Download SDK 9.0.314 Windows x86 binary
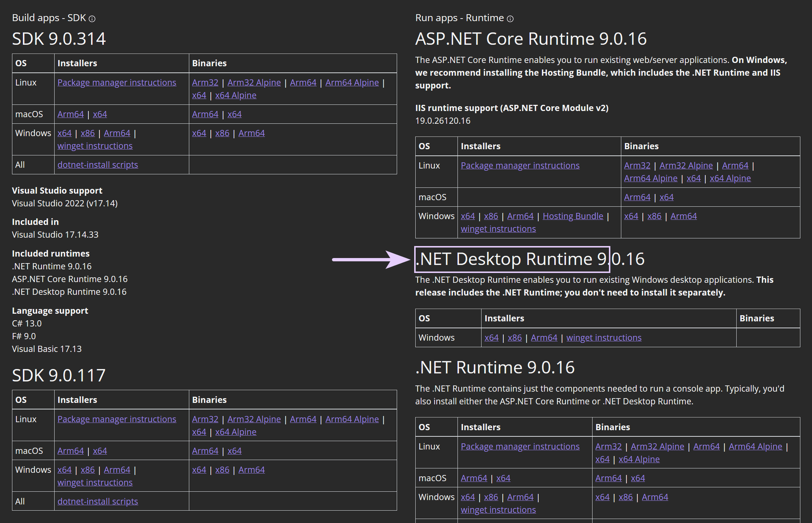 tap(222, 133)
